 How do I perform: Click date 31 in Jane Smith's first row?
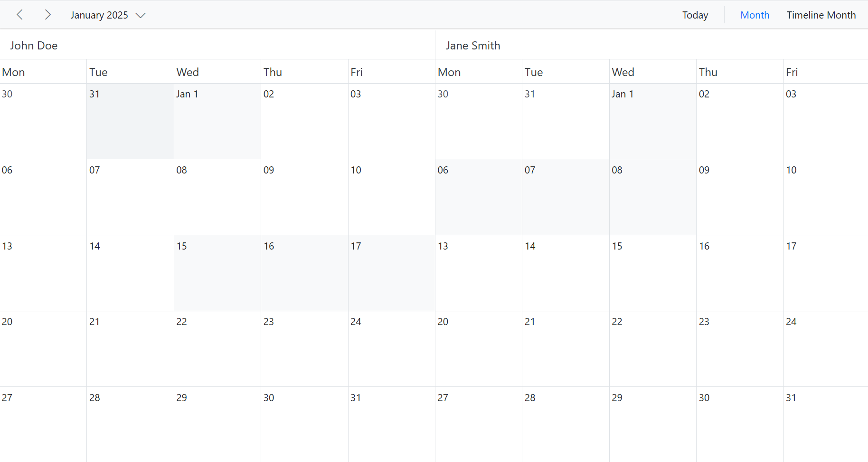point(530,94)
